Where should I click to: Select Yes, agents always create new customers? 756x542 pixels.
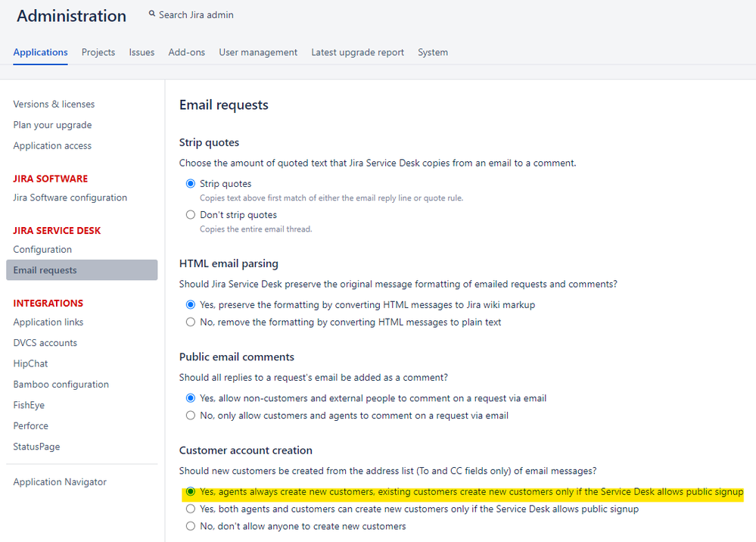pyautogui.click(x=191, y=492)
